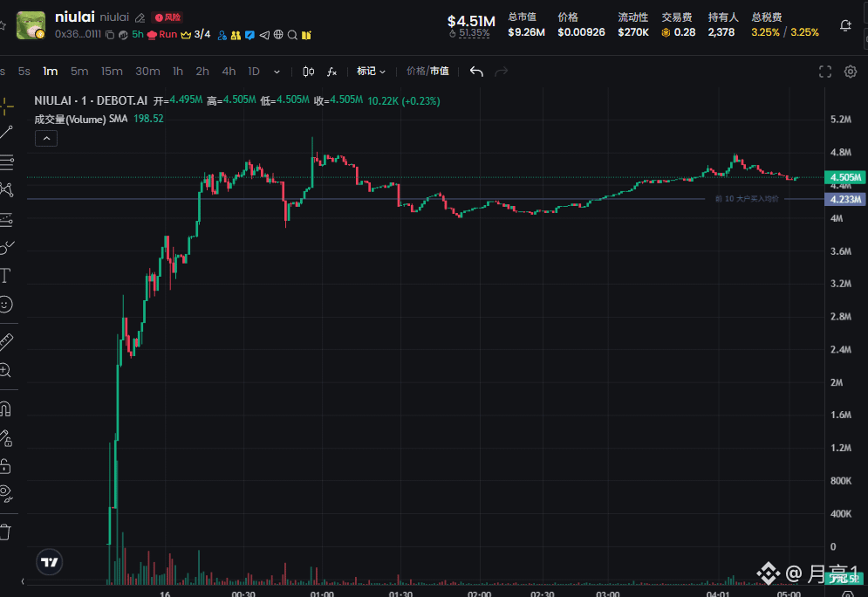868x597 pixels.
Task: Open the Fibonacci/horizontal lines tool
Action: point(6,162)
